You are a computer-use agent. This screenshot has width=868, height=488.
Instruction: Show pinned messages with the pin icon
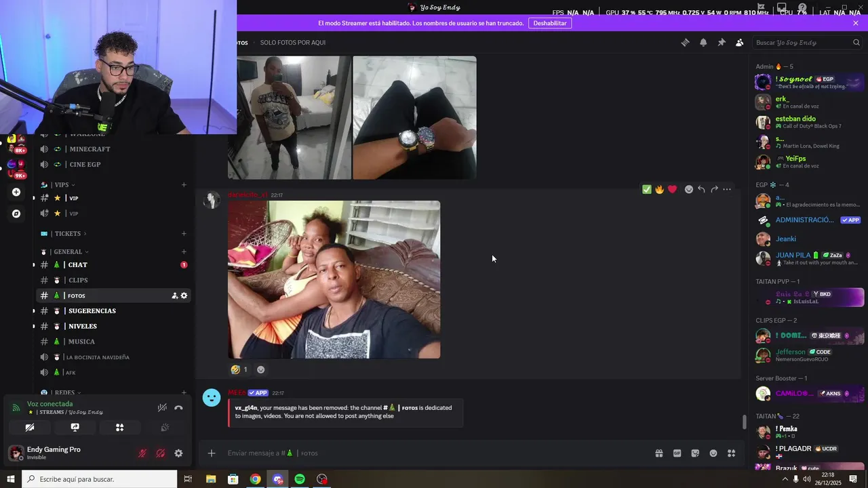(x=722, y=42)
